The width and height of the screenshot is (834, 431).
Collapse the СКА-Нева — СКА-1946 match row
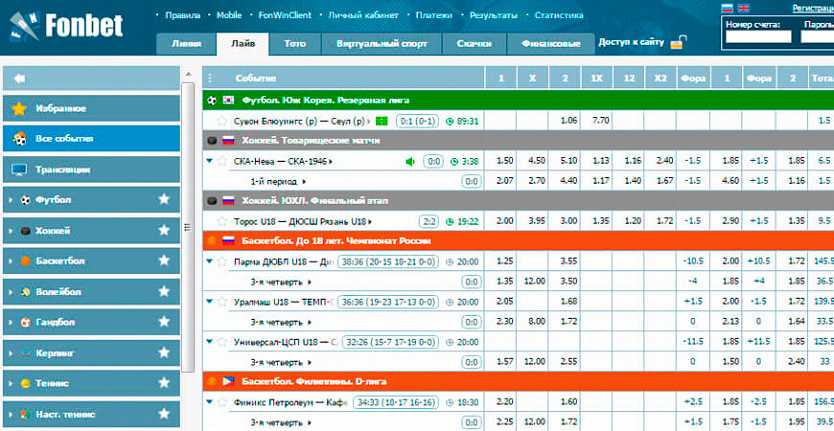click(210, 160)
